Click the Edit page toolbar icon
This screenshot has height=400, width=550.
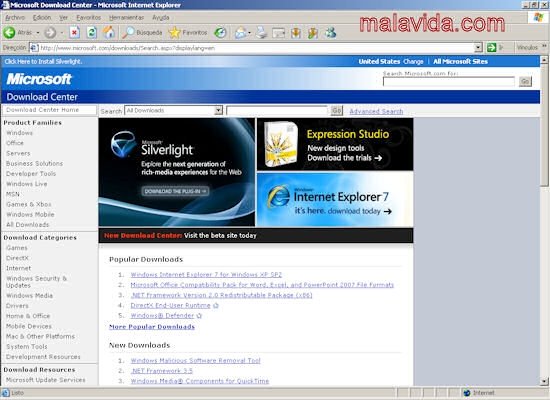[279, 33]
